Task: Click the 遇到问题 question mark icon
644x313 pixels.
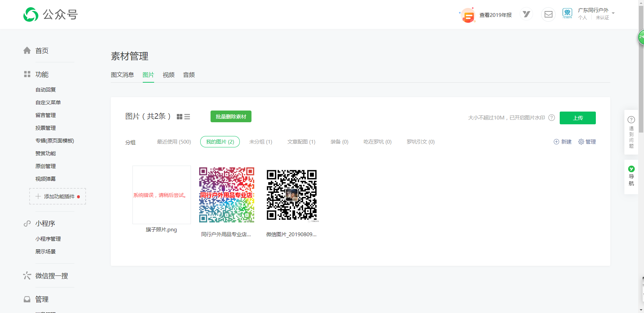Action: coord(631,120)
